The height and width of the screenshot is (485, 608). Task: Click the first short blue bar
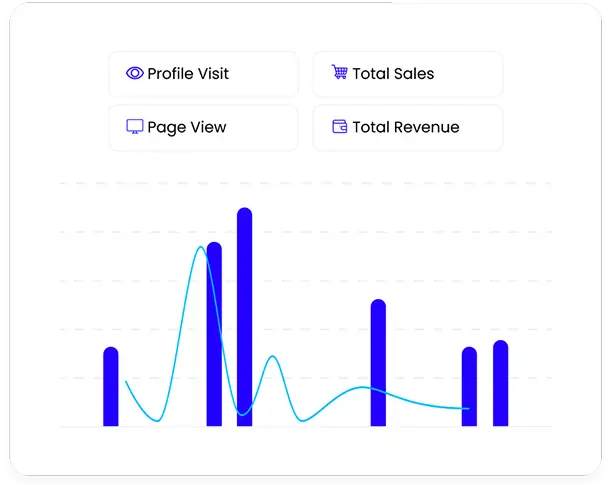[x=111, y=387]
